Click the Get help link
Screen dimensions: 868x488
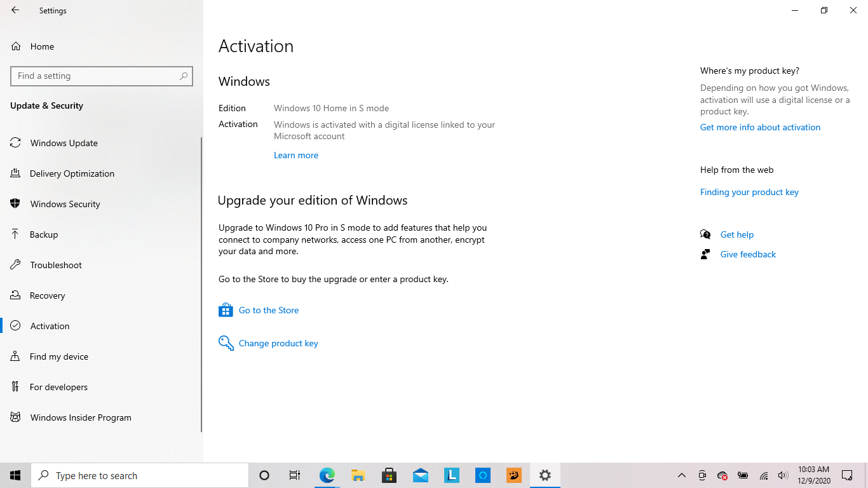[x=737, y=234]
